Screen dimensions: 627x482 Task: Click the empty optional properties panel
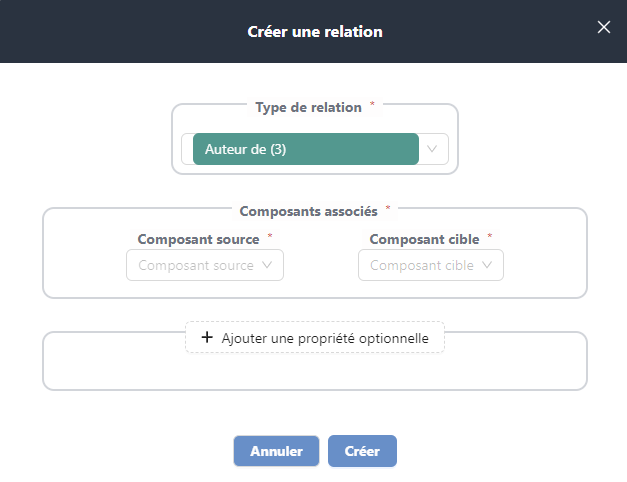click(314, 368)
